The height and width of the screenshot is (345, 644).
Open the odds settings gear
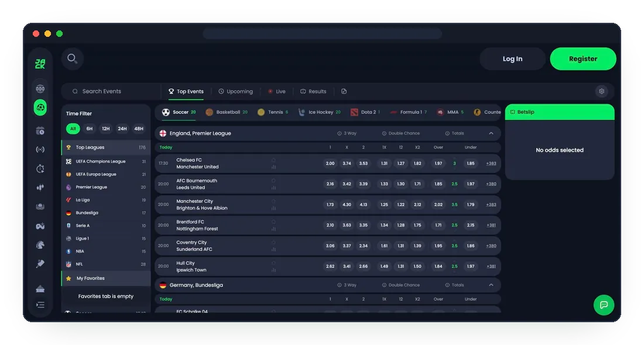click(x=601, y=91)
